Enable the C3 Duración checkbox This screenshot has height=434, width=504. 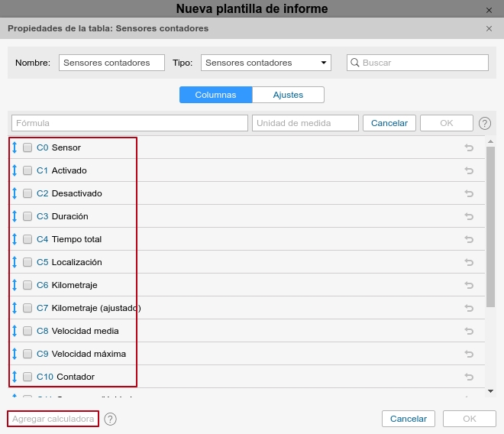(x=27, y=216)
